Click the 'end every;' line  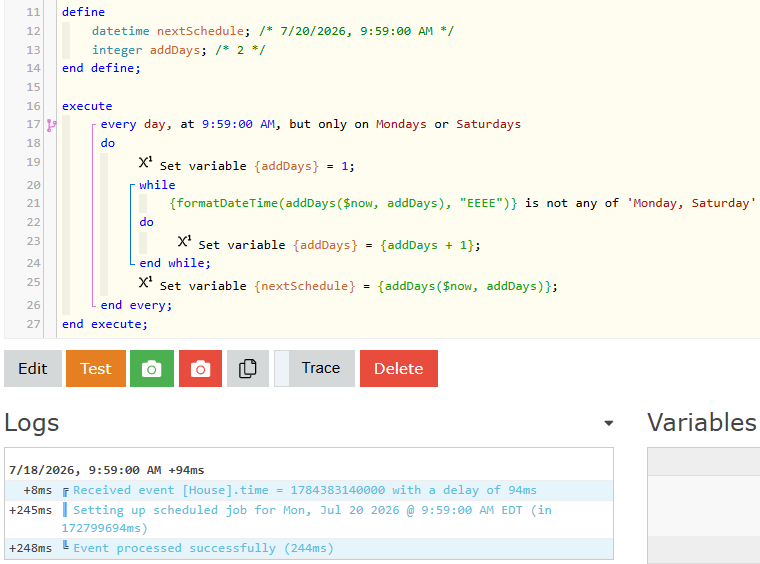pyautogui.click(x=136, y=305)
